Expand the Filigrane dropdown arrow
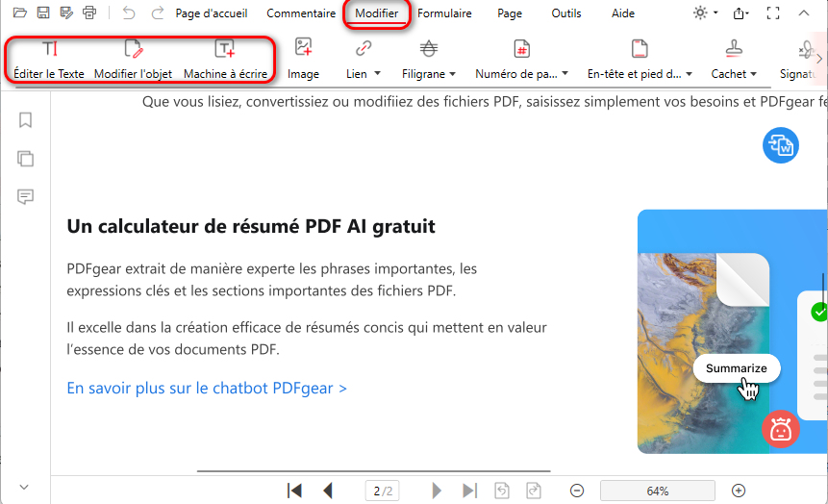 click(x=453, y=74)
